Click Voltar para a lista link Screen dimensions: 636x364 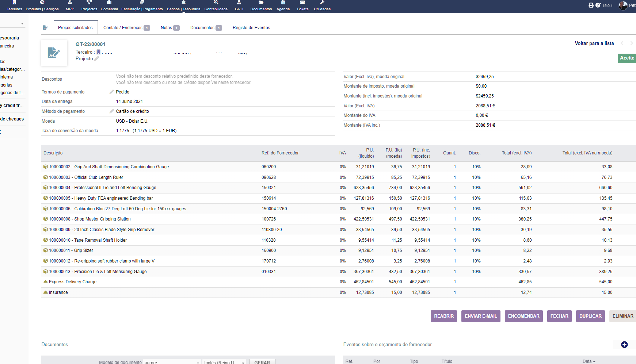click(594, 43)
